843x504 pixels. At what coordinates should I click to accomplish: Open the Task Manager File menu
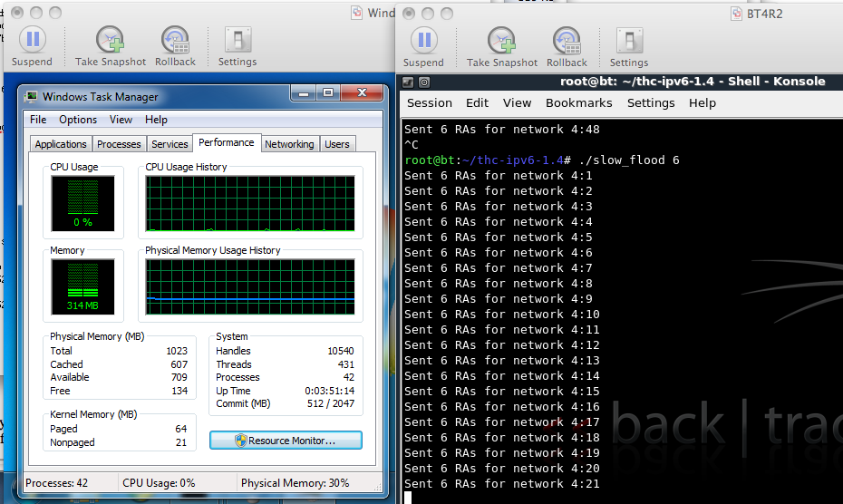click(x=38, y=120)
